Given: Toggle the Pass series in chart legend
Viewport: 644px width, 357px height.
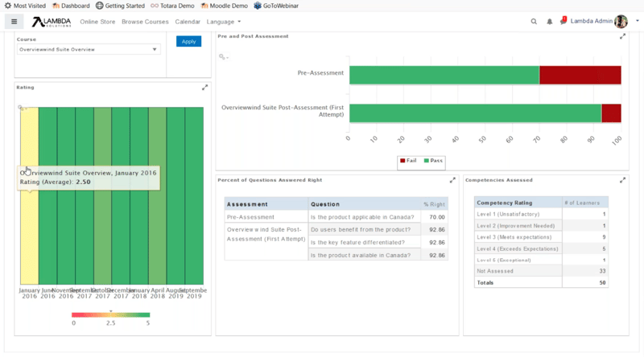Looking at the screenshot, I should [x=434, y=160].
